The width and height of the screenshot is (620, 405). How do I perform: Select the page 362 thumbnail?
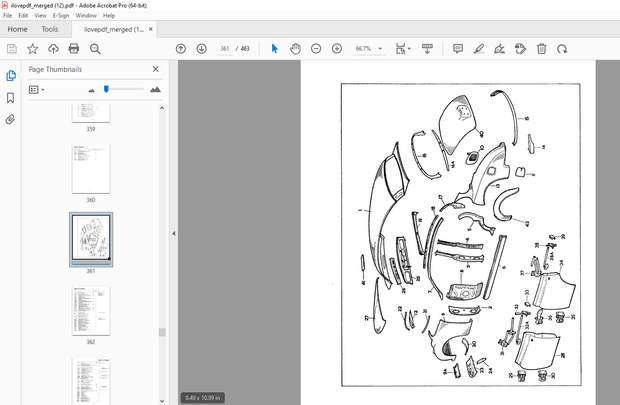tap(91, 311)
